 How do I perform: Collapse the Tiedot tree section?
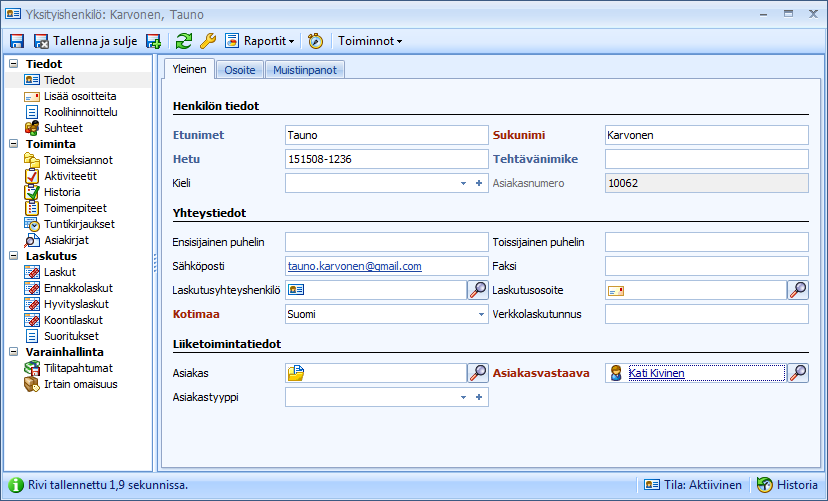pyautogui.click(x=14, y=64)
